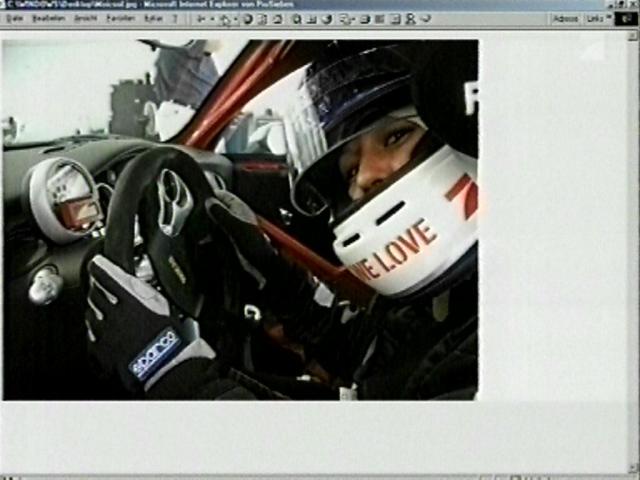Image resolution: width=640 pixels, height=480 pixels.
Task: Expand the Links bar chevron
Action: pyautogui.click(x=608, y=18)
